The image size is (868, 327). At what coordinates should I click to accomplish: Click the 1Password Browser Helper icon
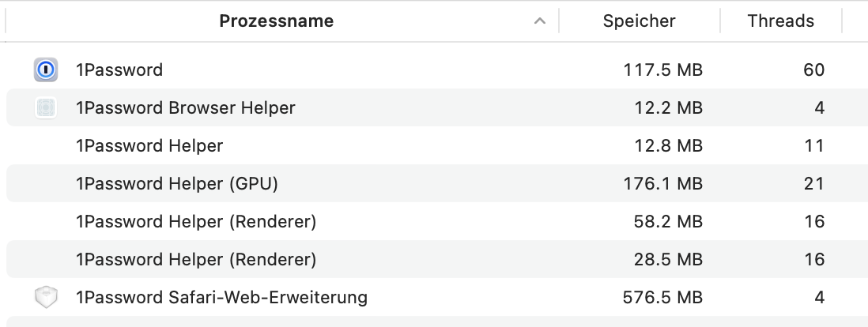[47, 108]
